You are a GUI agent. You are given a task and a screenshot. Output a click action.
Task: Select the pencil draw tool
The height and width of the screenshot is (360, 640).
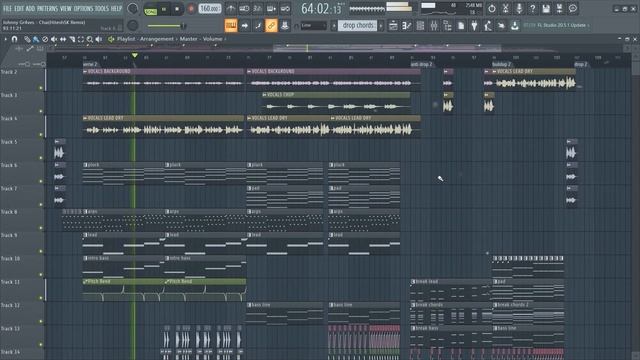tap(27, 39)
